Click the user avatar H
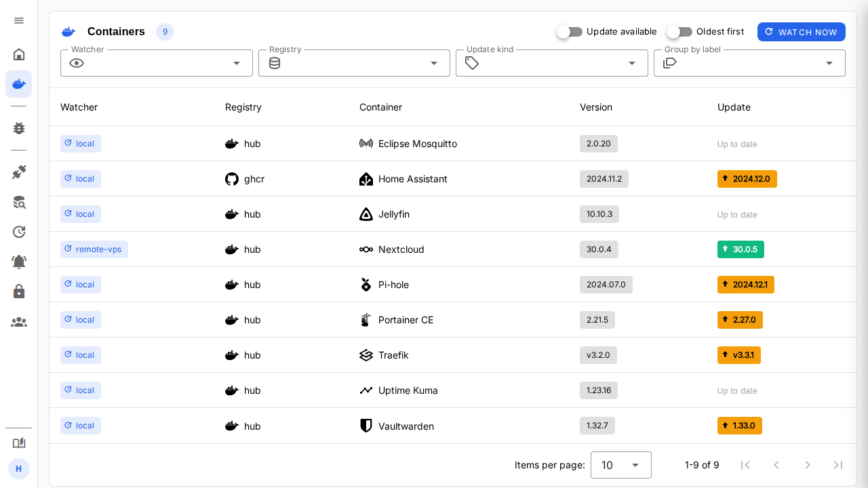Screen dimensions: 868x488 pos(19,469)
